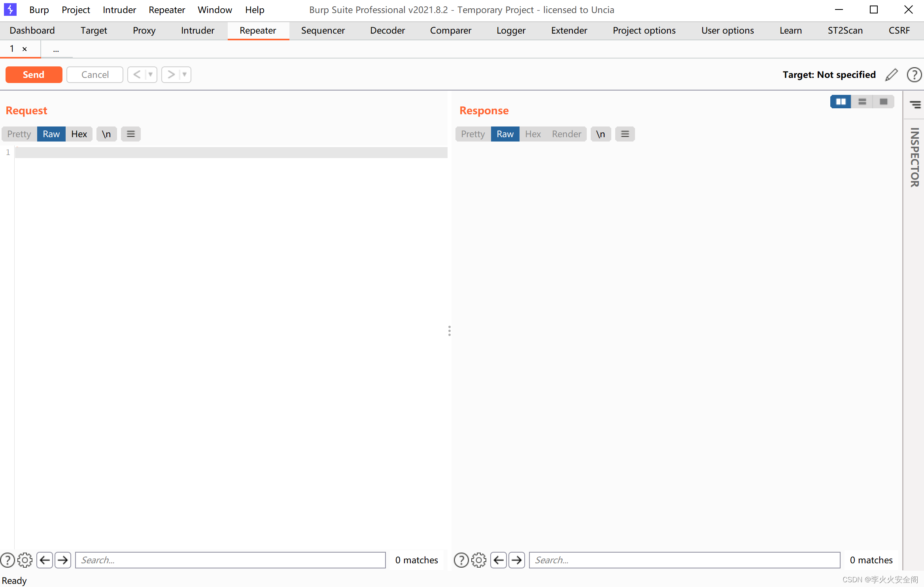Select combined single-pane layout icon

884,102
